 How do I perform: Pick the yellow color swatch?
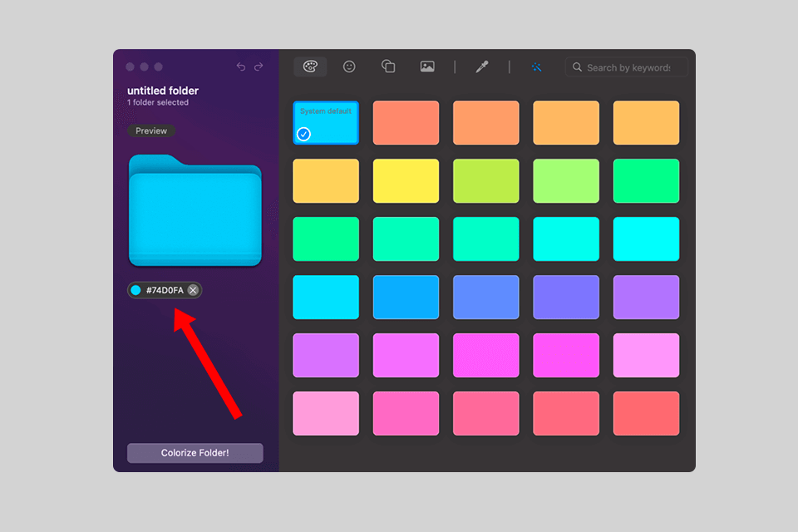[406, 180]
